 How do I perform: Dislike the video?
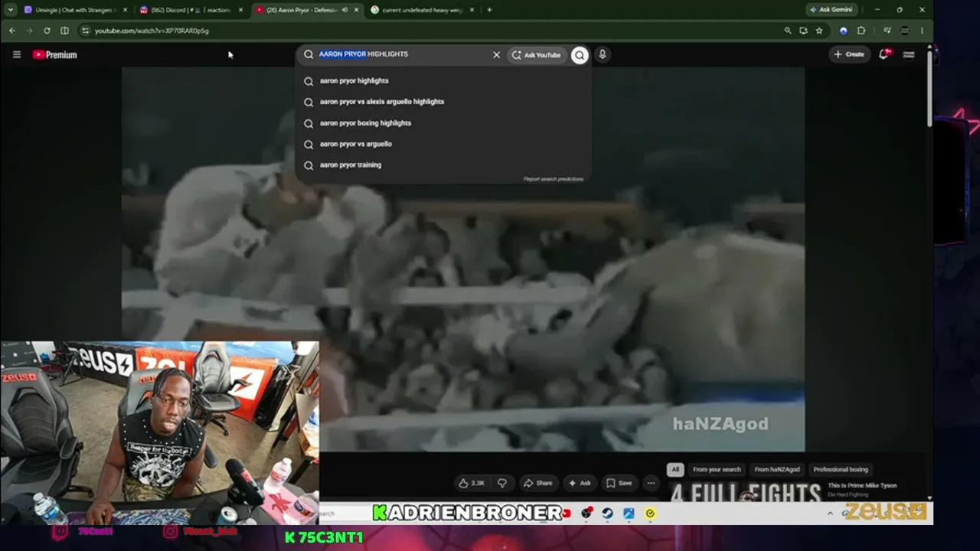pyautogui.click(x=502, y=483)
